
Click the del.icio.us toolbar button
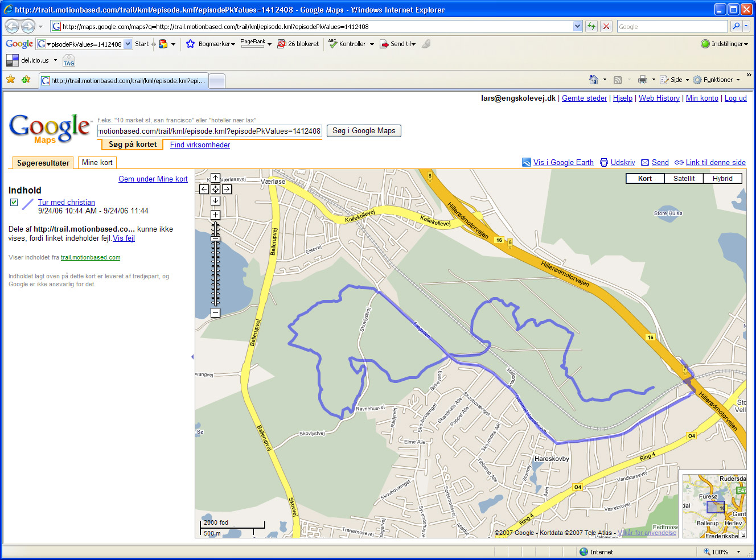(28, 60)
